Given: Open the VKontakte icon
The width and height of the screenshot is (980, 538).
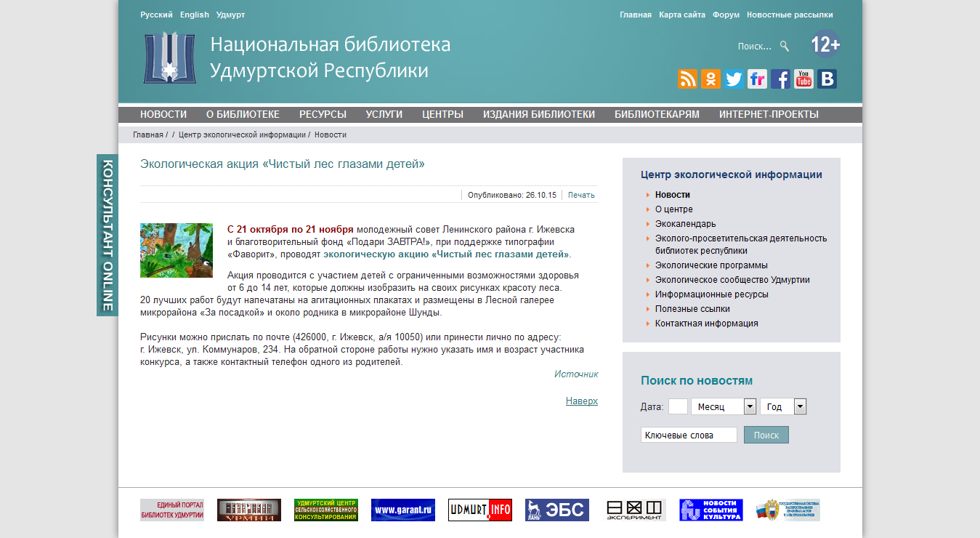Looking at the screenshot, I should click(827, 79).
